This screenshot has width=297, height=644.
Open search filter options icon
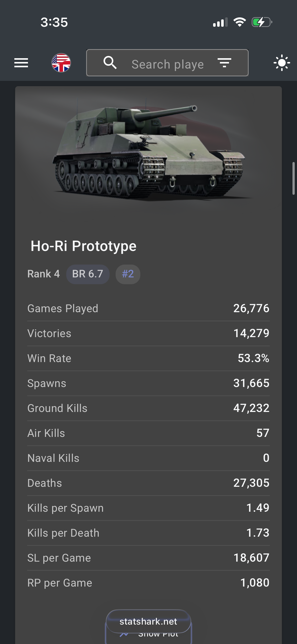click(224, 63)
